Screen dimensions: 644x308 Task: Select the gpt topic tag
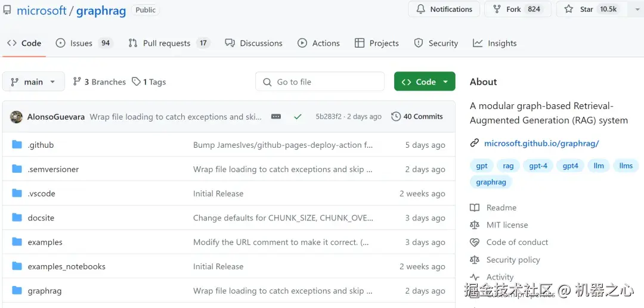pos(482,166)
